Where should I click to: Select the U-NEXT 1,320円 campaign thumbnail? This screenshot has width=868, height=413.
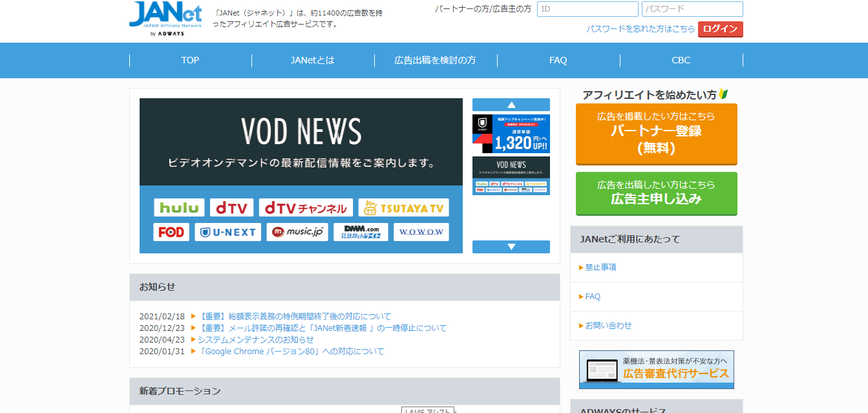click(x=511, y=134)
